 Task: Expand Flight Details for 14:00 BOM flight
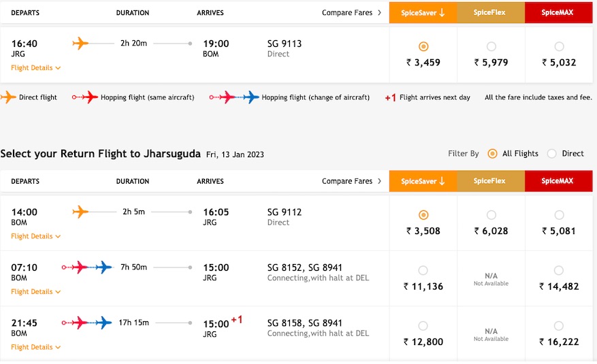click(x=35, y=237)
